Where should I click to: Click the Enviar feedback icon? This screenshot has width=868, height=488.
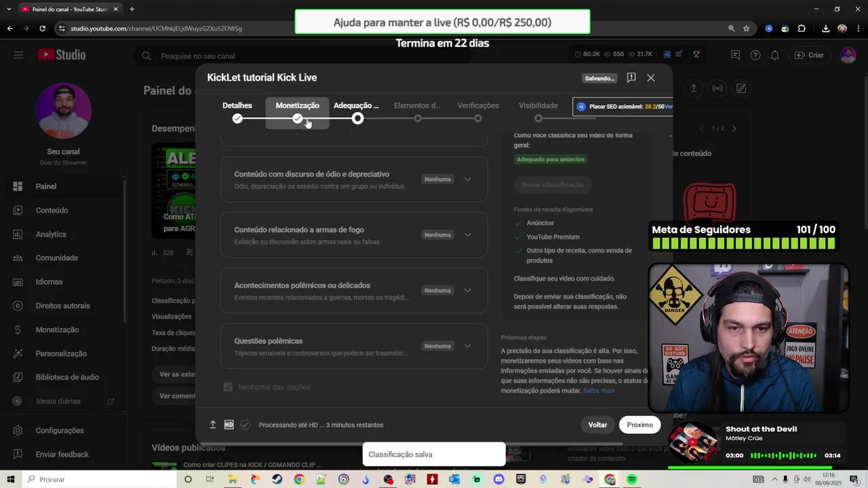click(18, 454)
